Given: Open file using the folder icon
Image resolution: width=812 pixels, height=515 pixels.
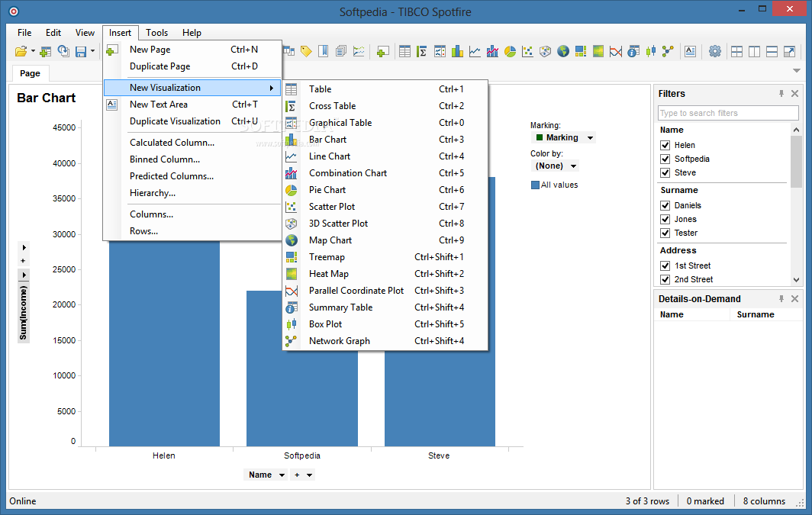Looking at the screenshot, I should click(21, 51).
